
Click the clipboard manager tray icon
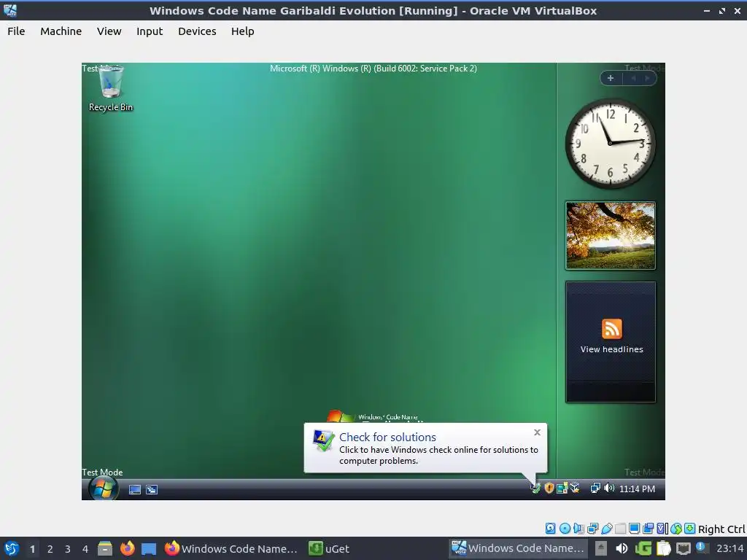[663, 548]
